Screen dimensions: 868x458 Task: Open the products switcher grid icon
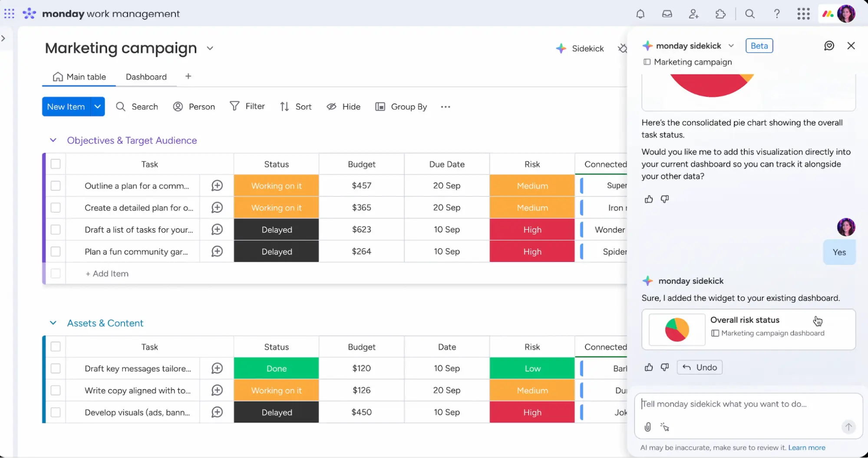click(803, 14)
